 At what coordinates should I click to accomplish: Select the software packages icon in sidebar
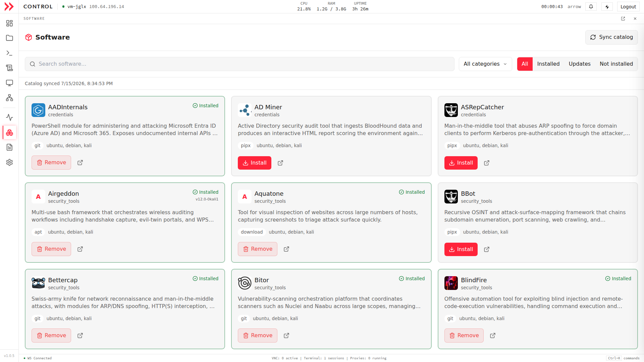tap(9, 132)
